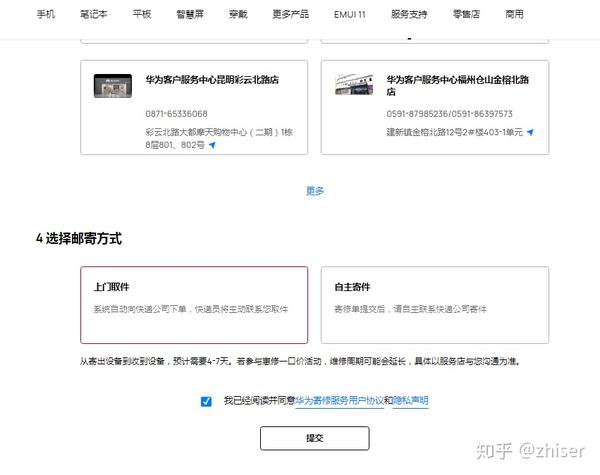Click the navigation arrow after 楼403-1单元
Viewport: 600px width, 475px height.
tap(530, 132)
